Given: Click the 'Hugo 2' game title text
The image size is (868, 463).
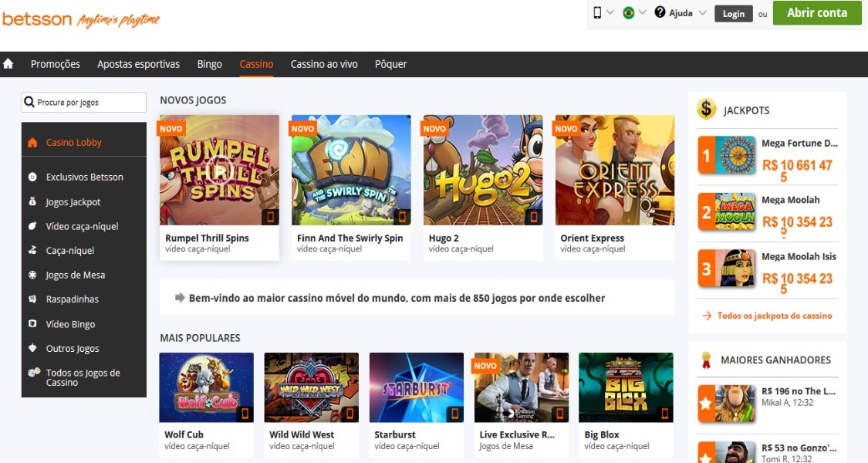Looking at the screenshot, I should click(x=444, y=238).
